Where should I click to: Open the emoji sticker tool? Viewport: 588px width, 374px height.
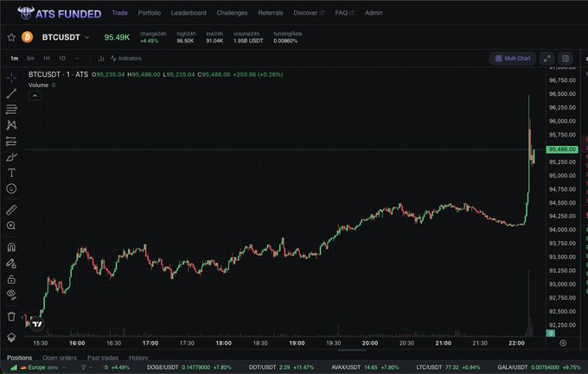[11, 188]
